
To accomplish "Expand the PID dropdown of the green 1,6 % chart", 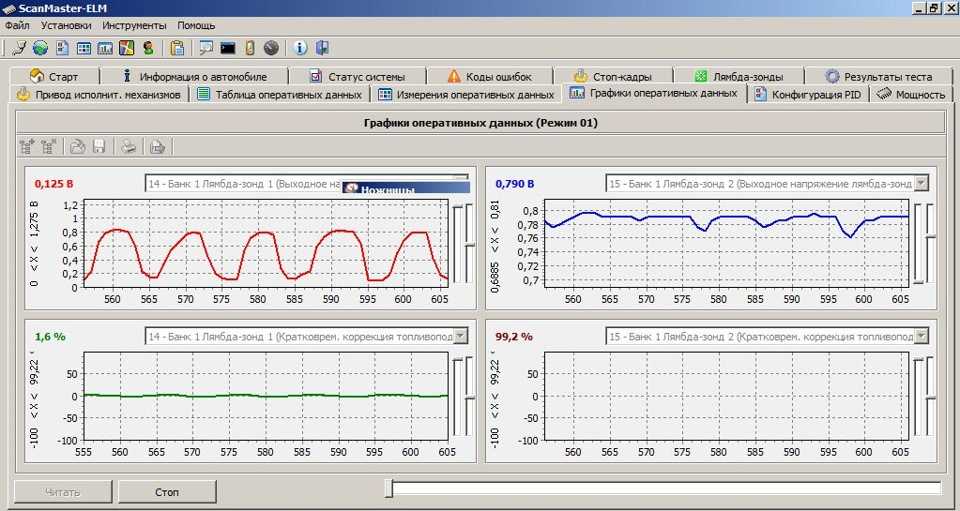I will point(460,336).
